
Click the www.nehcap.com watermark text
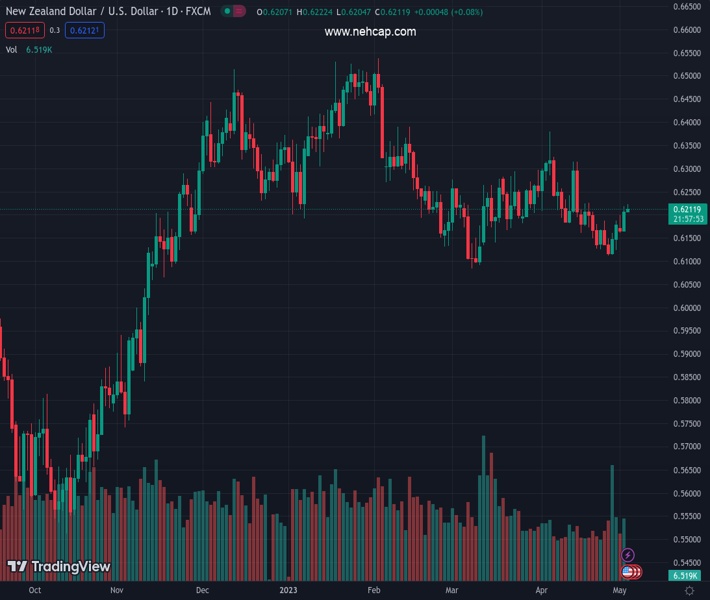coord(370,32)
